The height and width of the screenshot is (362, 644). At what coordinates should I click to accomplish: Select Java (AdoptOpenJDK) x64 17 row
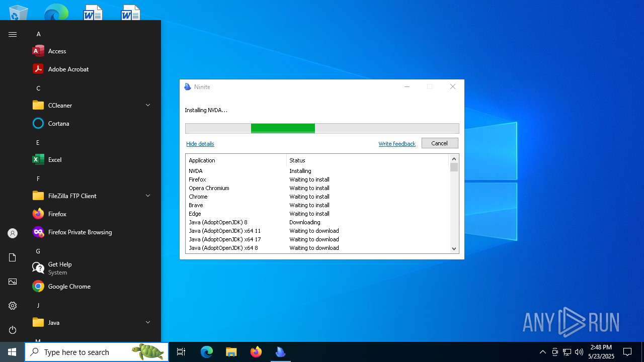pos(317,239)
